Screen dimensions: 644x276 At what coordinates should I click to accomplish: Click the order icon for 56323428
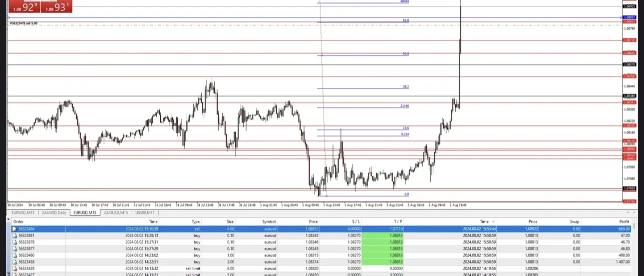[14, 268]
